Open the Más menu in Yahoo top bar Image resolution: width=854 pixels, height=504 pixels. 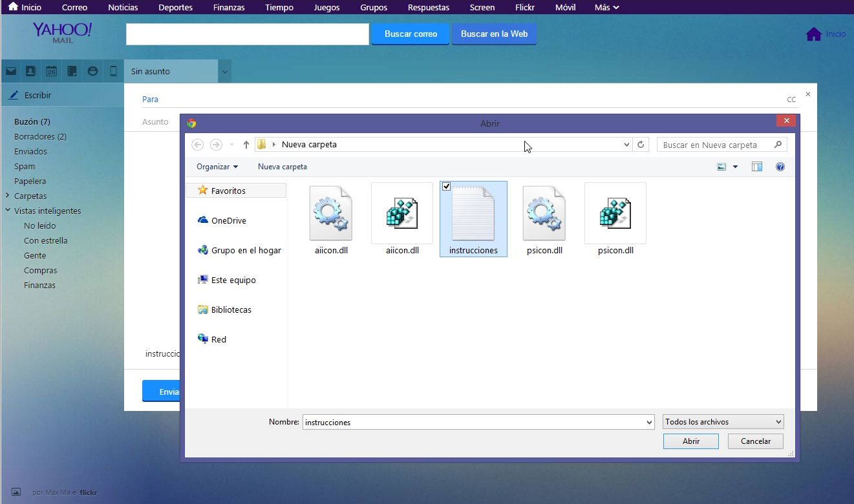click(x=606, y=8)
